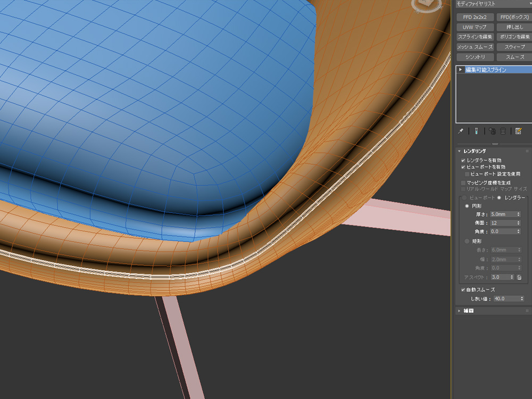
Task: Apply the メッシュ スムーズ modifier button
Action: 475,47
